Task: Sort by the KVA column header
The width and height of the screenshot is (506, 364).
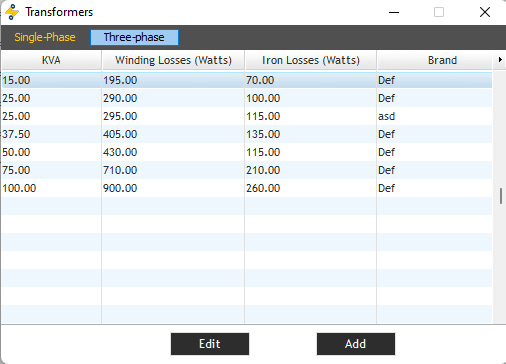Action: click(x=51, y=60)
